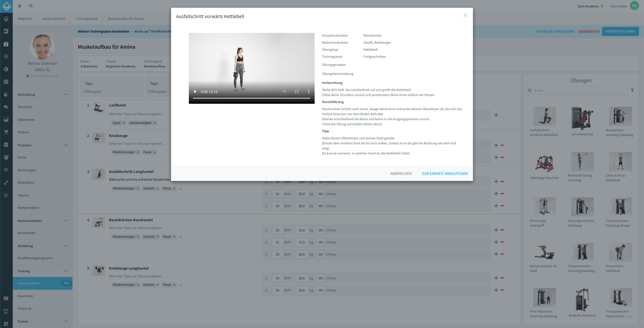This screenshot has height=328, width=644.
Task: Click the euro icon in left rail
Action: click(6, 69)
